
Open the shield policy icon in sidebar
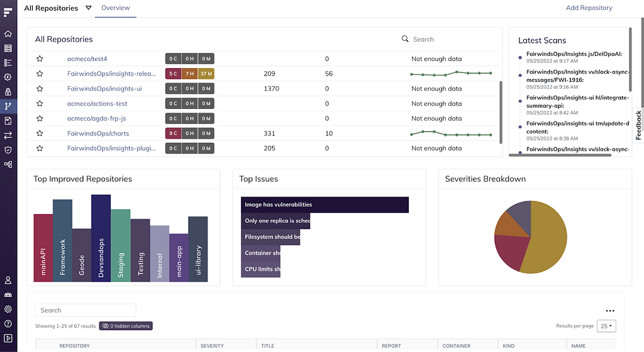pyautogui.click(x=8, y=150)
